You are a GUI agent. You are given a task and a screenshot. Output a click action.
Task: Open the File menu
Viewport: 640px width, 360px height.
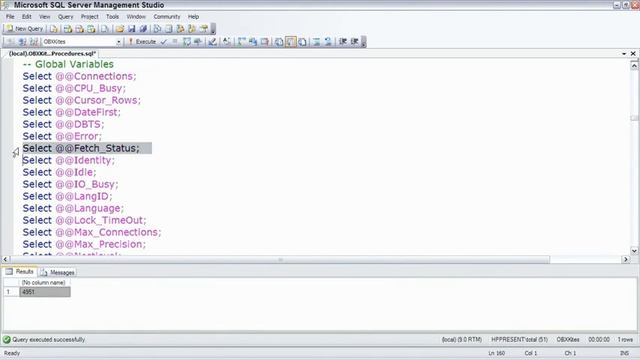[x=10, y=17]
